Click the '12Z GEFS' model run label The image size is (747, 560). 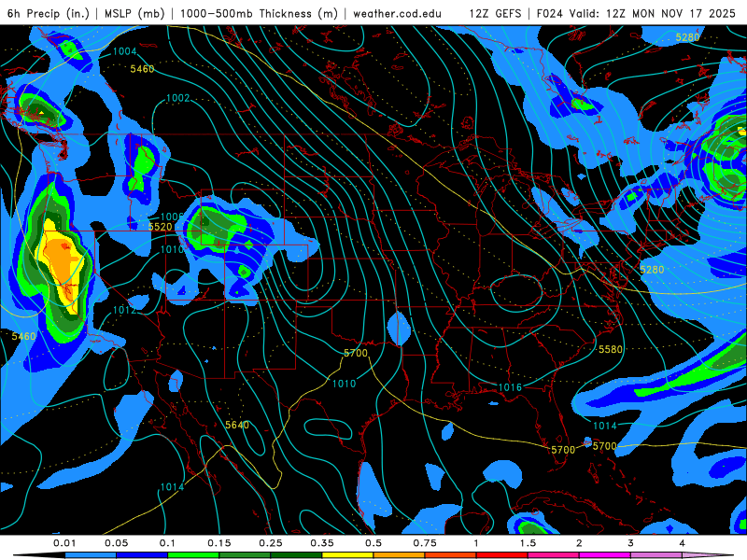[x=495, y=13]
